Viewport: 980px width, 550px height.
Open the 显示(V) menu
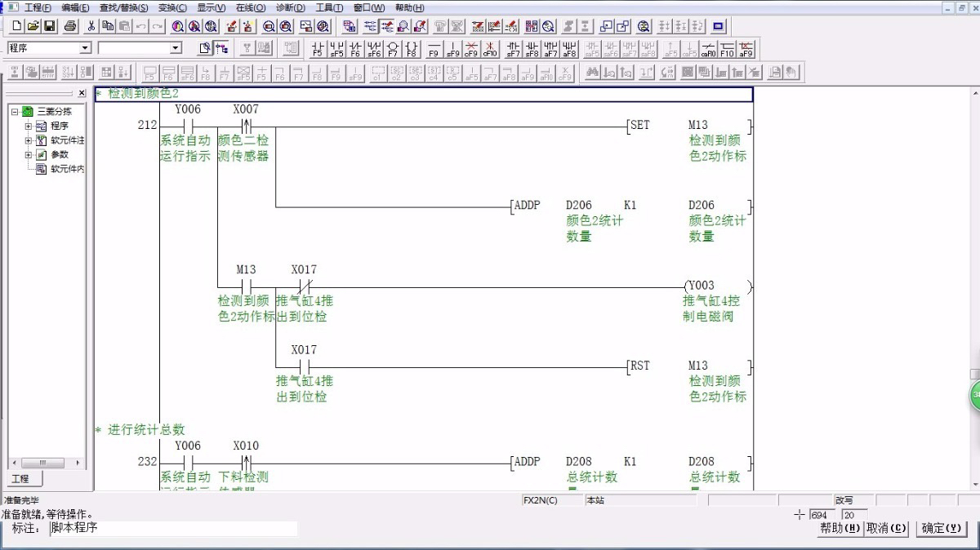click(212, 7)
